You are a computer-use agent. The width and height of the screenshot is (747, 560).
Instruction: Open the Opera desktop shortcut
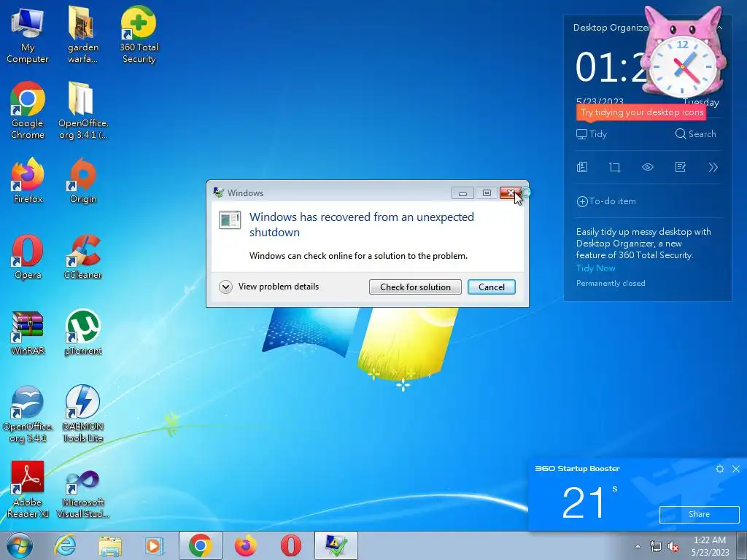(x=28, y=257)
